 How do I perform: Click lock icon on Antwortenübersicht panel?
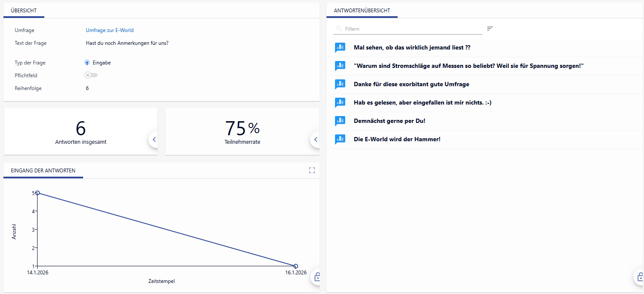tap(639, 277)
